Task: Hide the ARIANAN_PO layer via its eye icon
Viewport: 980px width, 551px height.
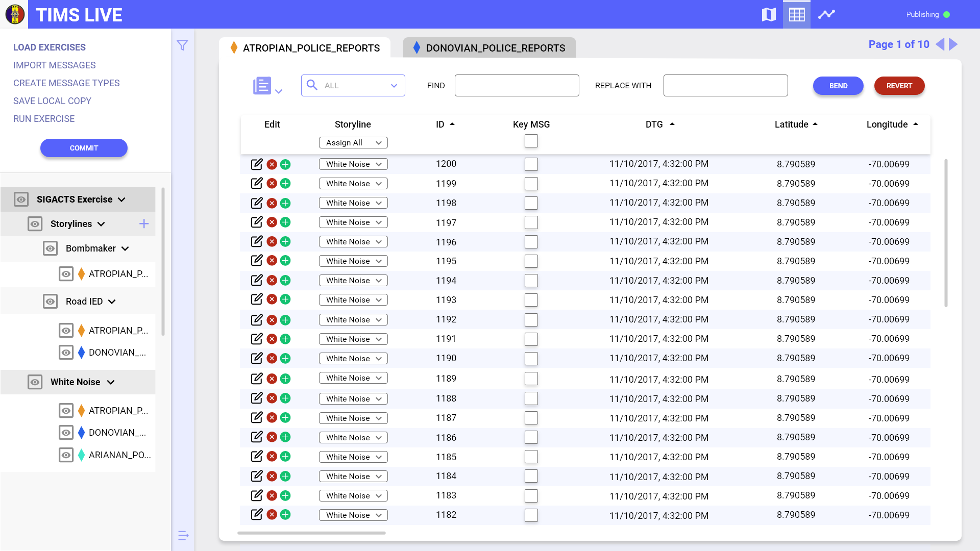Action: click(x=66, y=455)
